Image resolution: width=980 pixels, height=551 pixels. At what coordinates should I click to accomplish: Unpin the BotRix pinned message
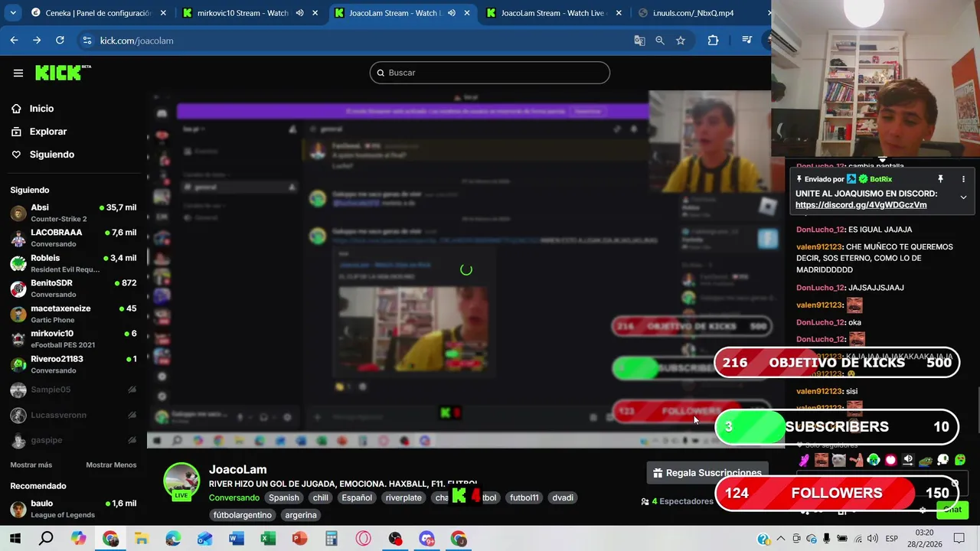tap(940, 179)
